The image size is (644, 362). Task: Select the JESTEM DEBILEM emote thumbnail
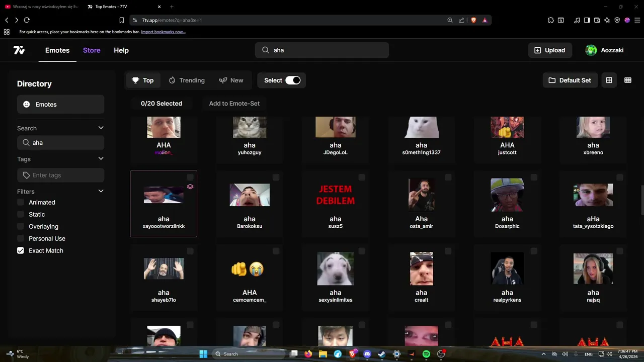(336, 195)
